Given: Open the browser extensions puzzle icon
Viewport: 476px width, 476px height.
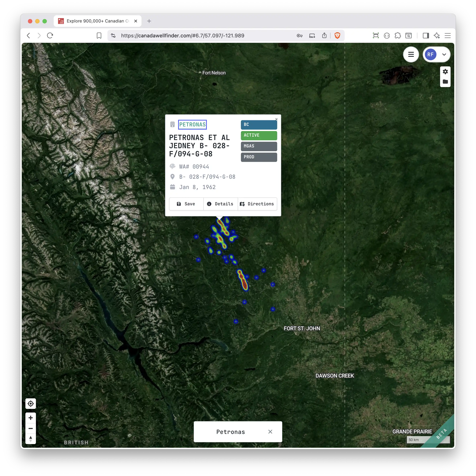Looking at the screenshot, I should [x=398, y=36].
